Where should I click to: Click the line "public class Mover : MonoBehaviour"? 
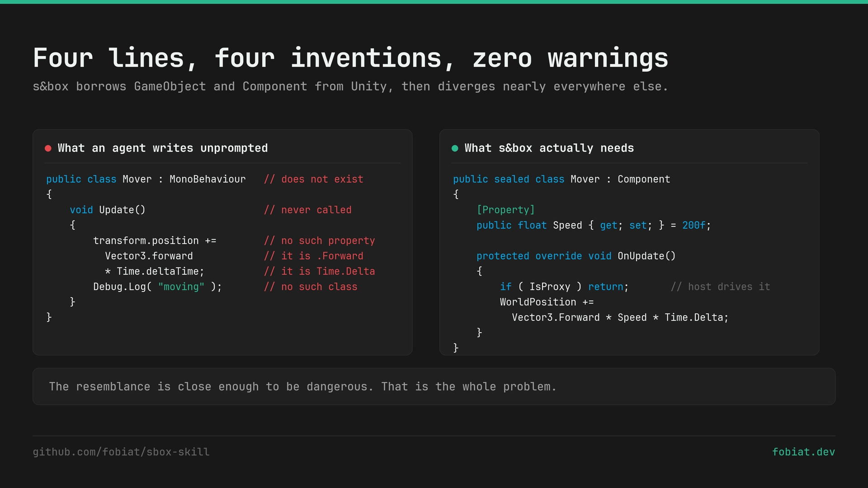(x=146, y=179)
